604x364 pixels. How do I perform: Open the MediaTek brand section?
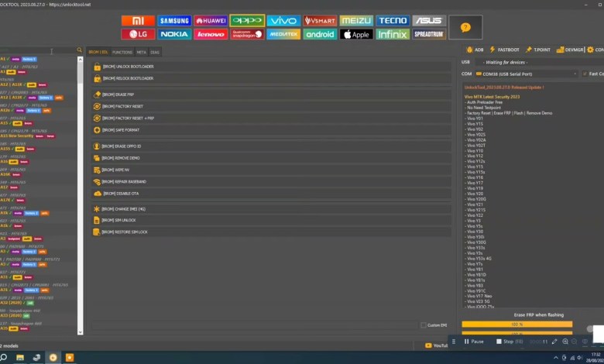point(284,34)
